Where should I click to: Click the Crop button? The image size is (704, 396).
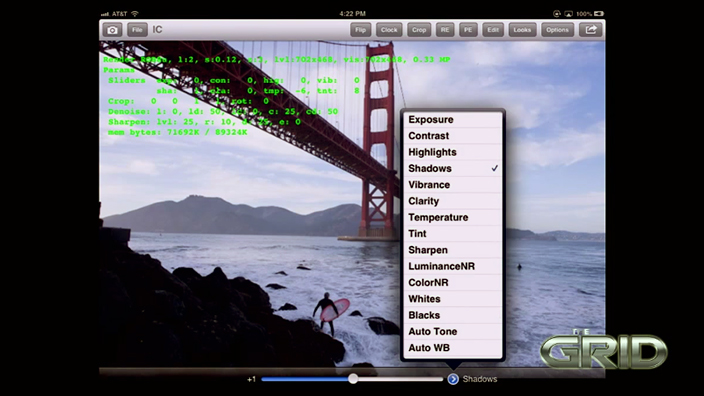click(x=419, y=30)
